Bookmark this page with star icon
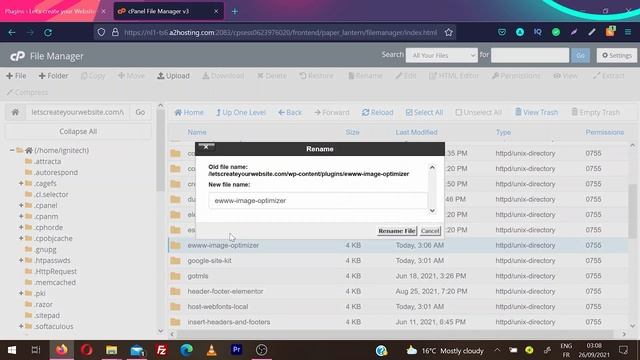This screenshot has width=640, height=360. 449,32
